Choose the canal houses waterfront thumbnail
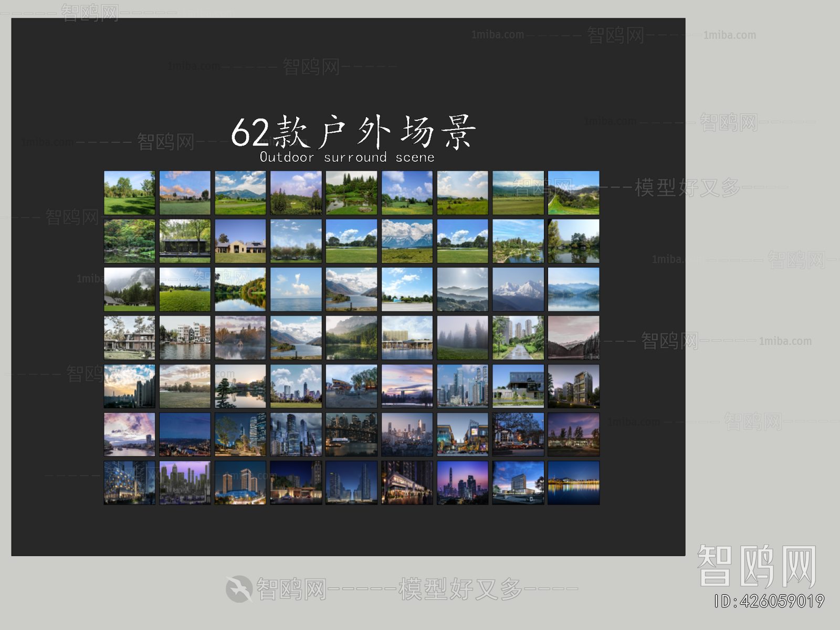840x630 pixels. (185, 338)
